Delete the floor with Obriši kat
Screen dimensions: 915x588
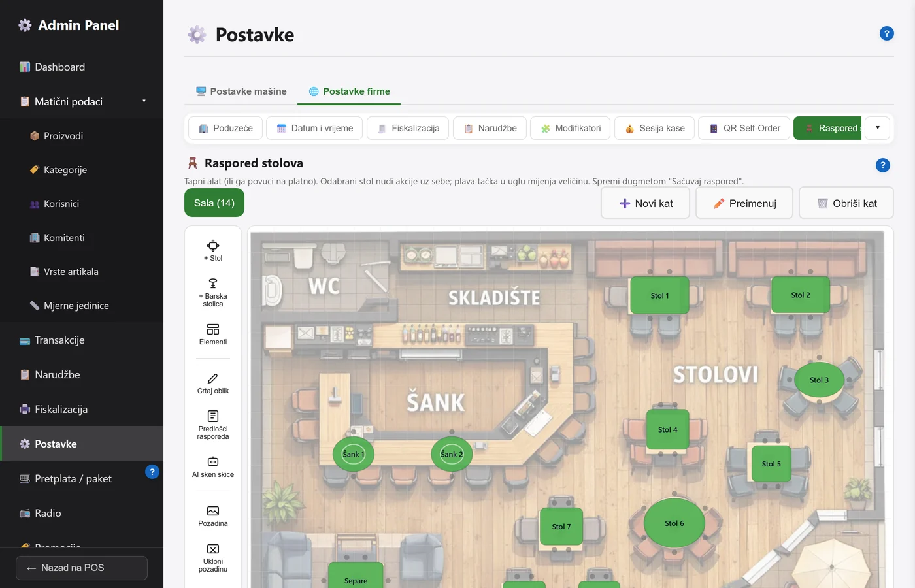[x=846, y=203]
